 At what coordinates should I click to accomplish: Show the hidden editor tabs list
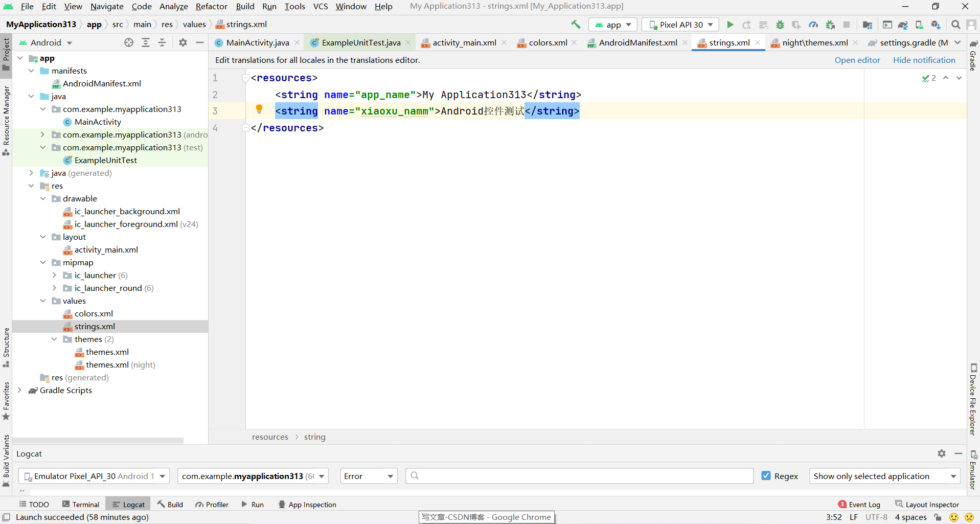click(x=958, y=42)
